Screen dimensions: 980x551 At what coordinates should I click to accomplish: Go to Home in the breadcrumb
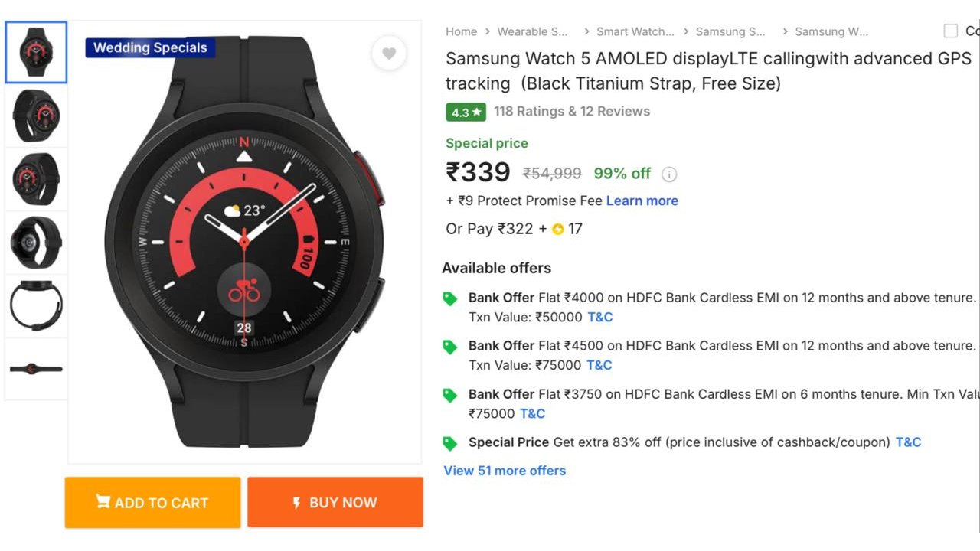coord(461,31)
